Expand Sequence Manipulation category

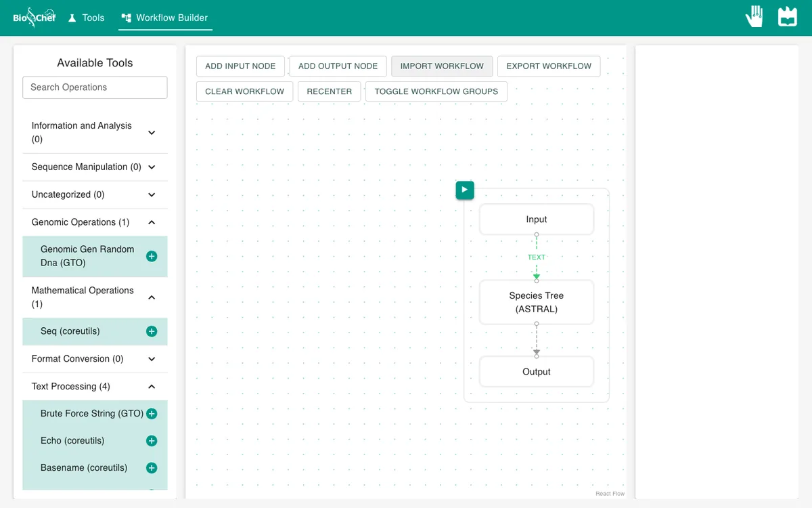tap(95, 167)
